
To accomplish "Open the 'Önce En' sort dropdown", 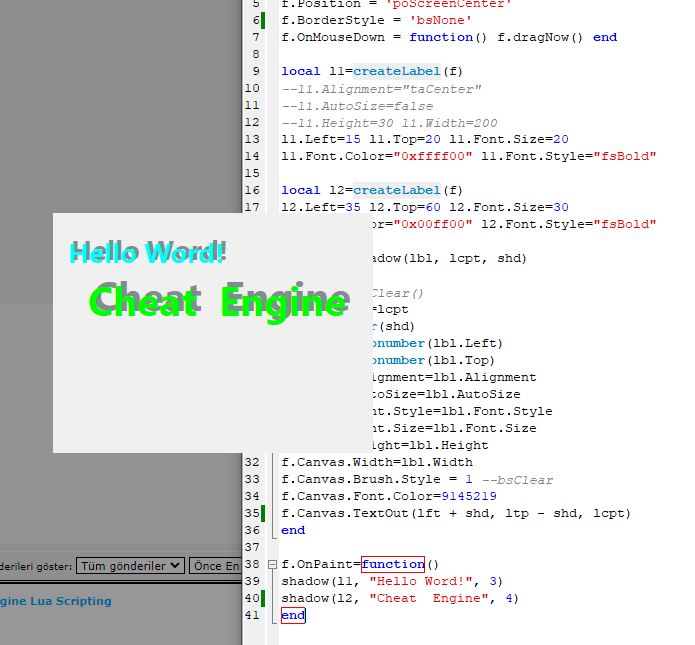I will click(215, 566).
